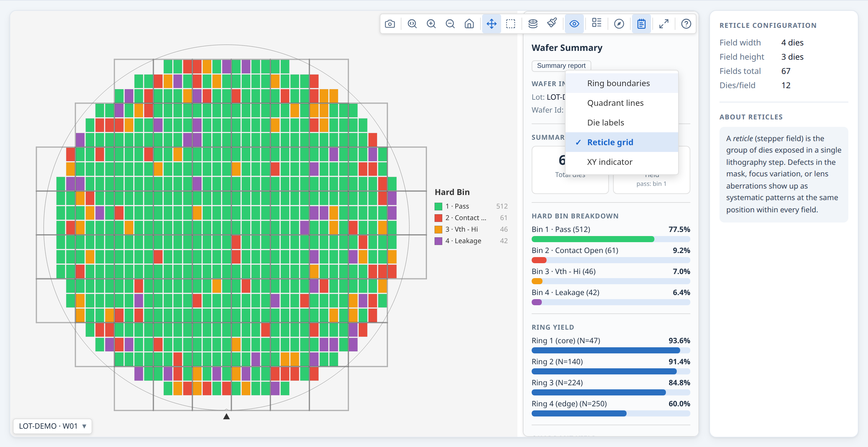Image resolution: width=868 pixels, height=447 pixels.
Task: Zoom out of the wafer map
Action: (450, 24)
